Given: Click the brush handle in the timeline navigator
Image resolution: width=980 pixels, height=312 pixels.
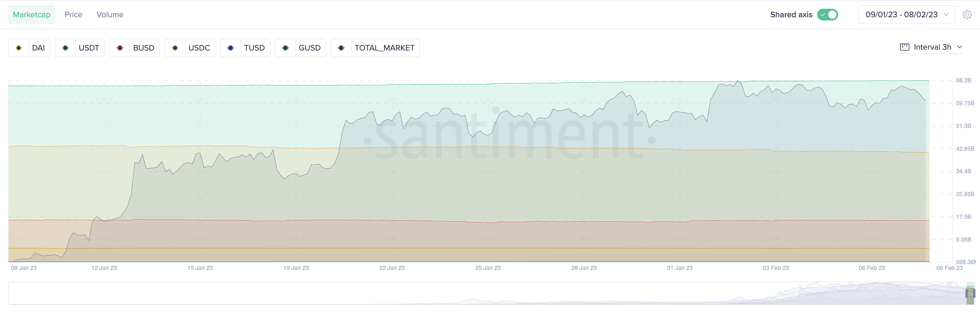Looking at the screenshot, I should tap(970, 293).
